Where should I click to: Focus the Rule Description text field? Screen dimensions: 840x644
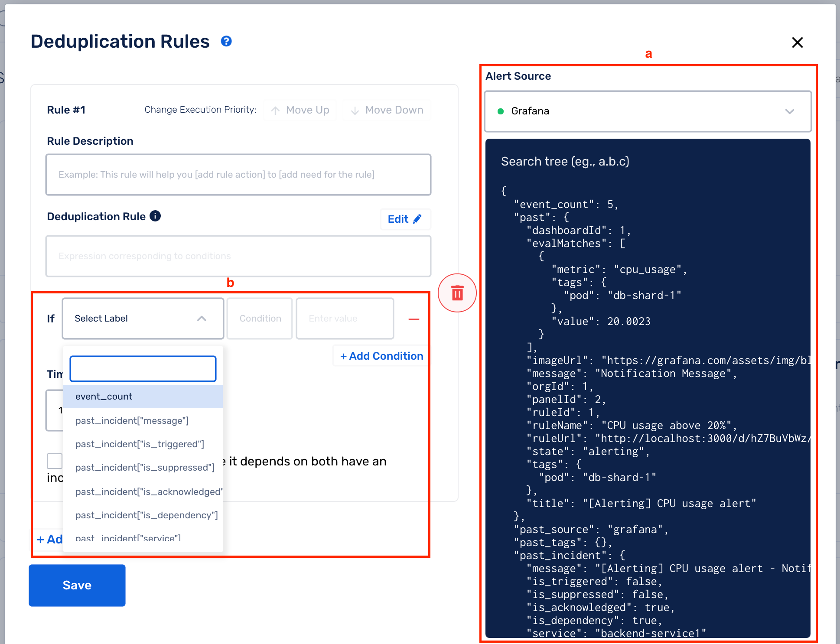pyautogui.click(x=238, y=175)
